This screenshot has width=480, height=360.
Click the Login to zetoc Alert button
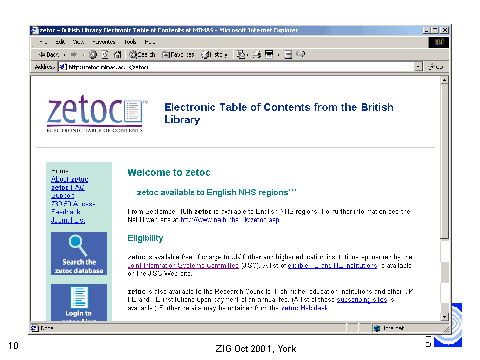79,303
